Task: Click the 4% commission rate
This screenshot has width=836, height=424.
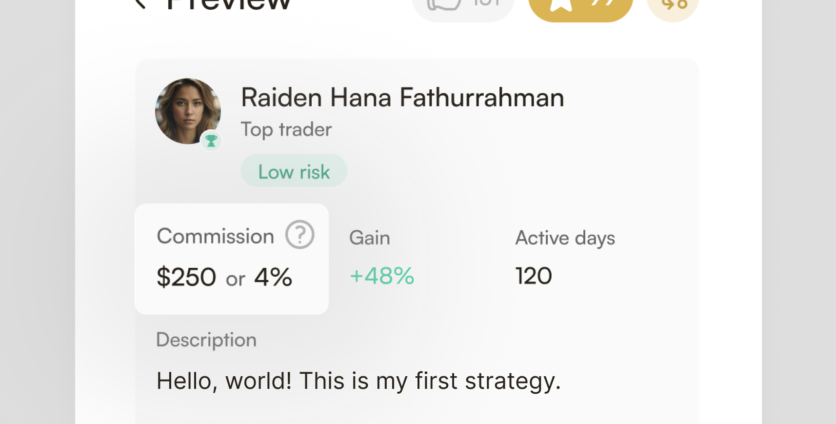Action: coord(273,277)
